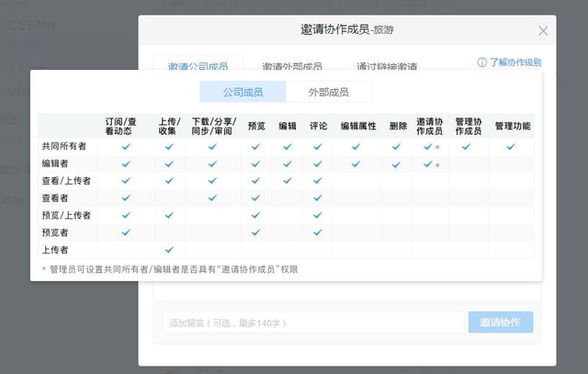Click 共同所有者 checkmark under 管理协作成员

pos(466,147)
